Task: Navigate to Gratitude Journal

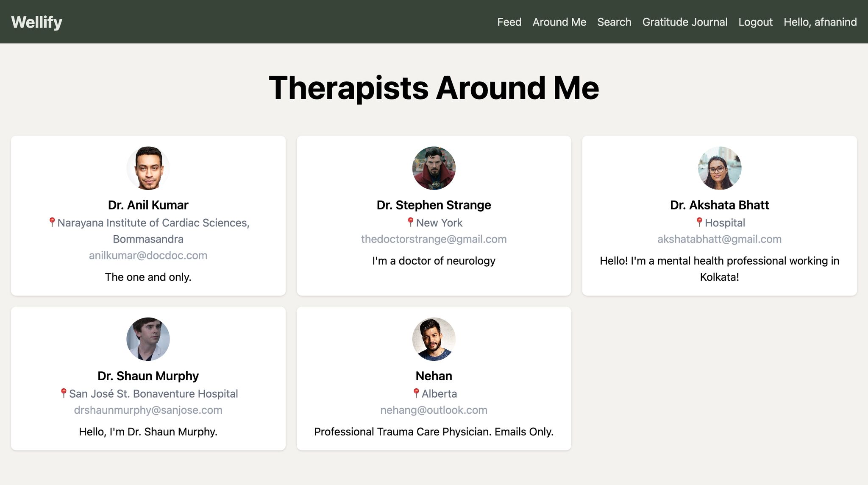Action: [684, 22]
